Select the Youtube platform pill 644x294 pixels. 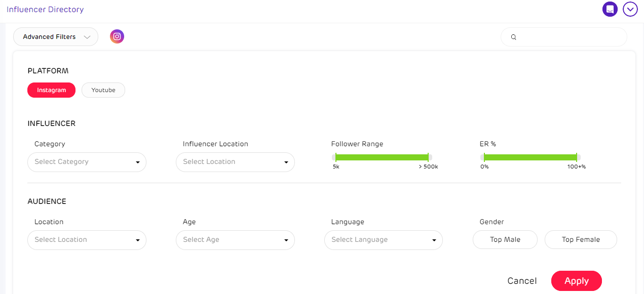click(103, 90)
